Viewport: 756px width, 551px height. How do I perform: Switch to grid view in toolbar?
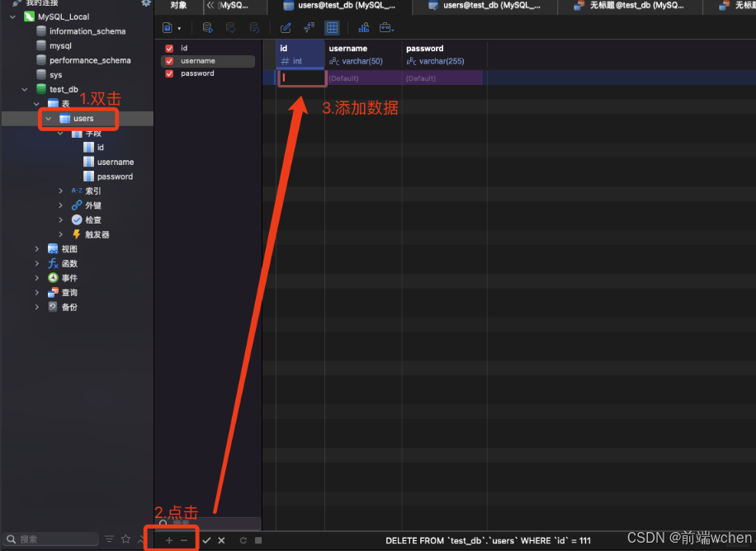[332, 28]
